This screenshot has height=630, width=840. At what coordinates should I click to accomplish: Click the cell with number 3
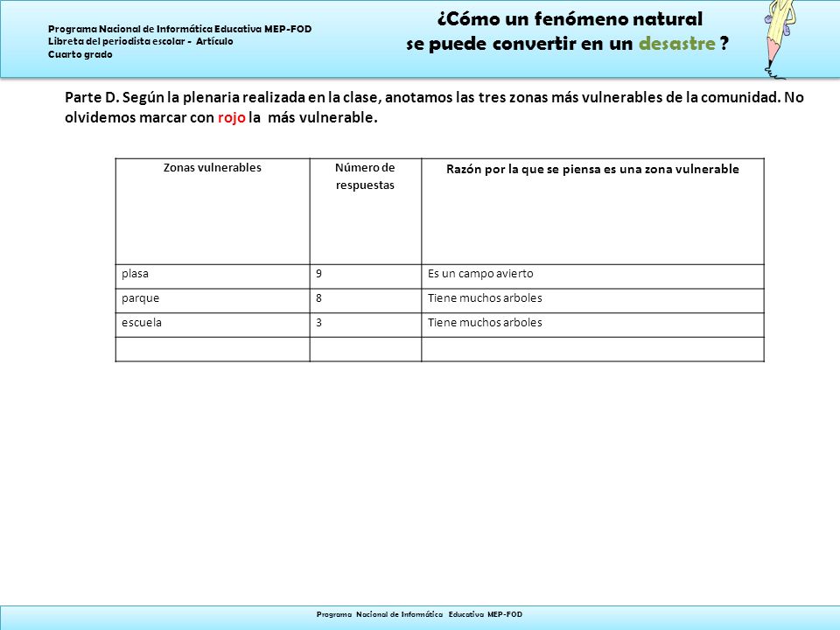[x=366, y=325]
